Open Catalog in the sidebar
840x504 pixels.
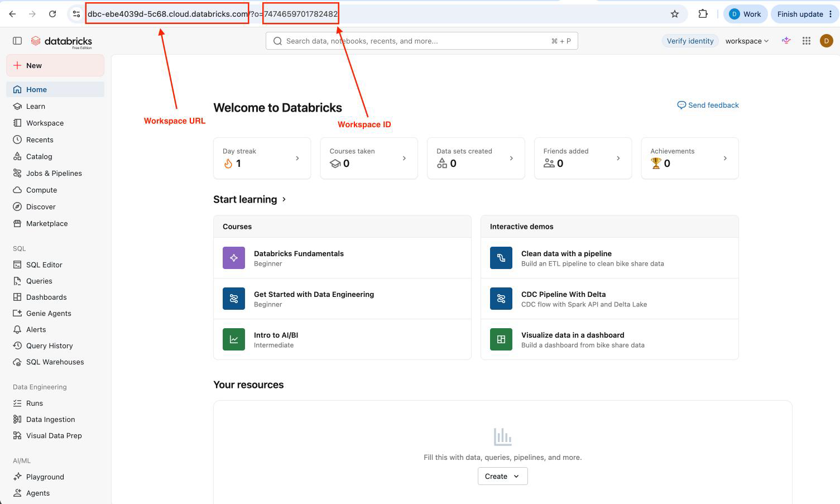(x=55, y=156)
